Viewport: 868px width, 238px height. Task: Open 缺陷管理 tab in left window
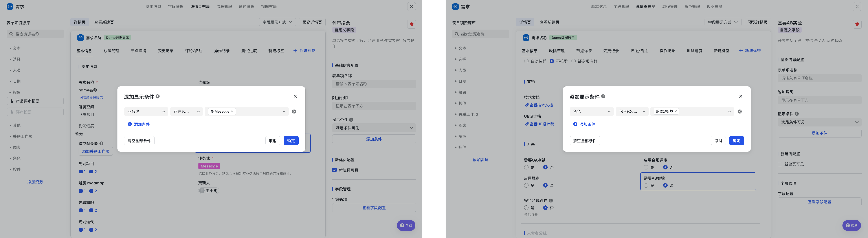pyautogui.click(x=111, y=51)
